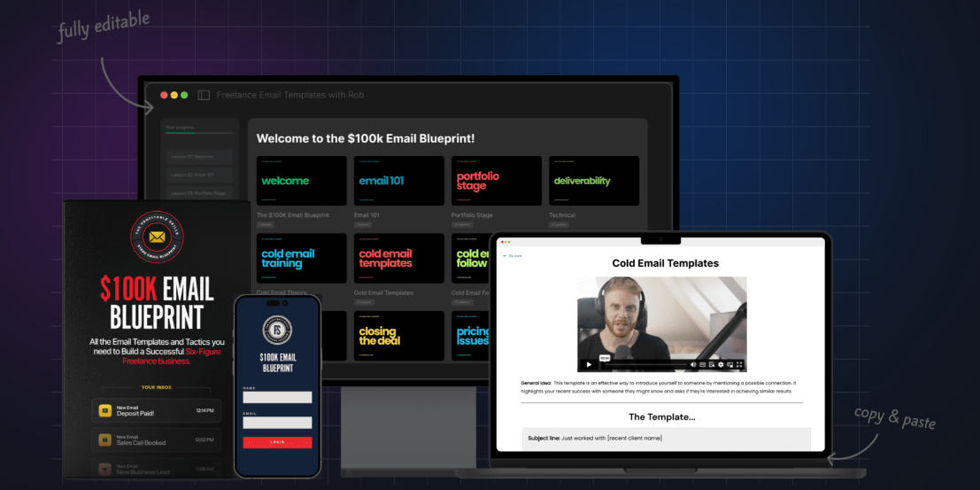Focus the Name input field on the phone
This screenshot has width=980, height=490.
[277, 397]
